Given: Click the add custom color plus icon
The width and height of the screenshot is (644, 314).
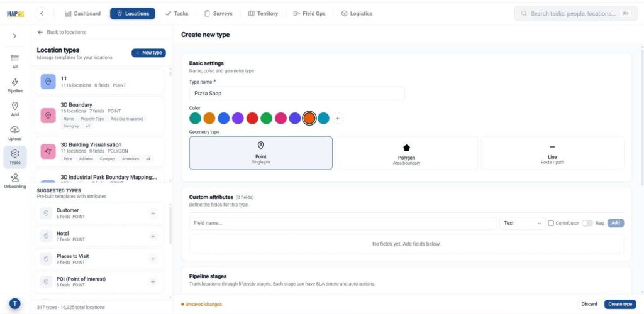Looking at the screenshot, I should pos(338,119).
